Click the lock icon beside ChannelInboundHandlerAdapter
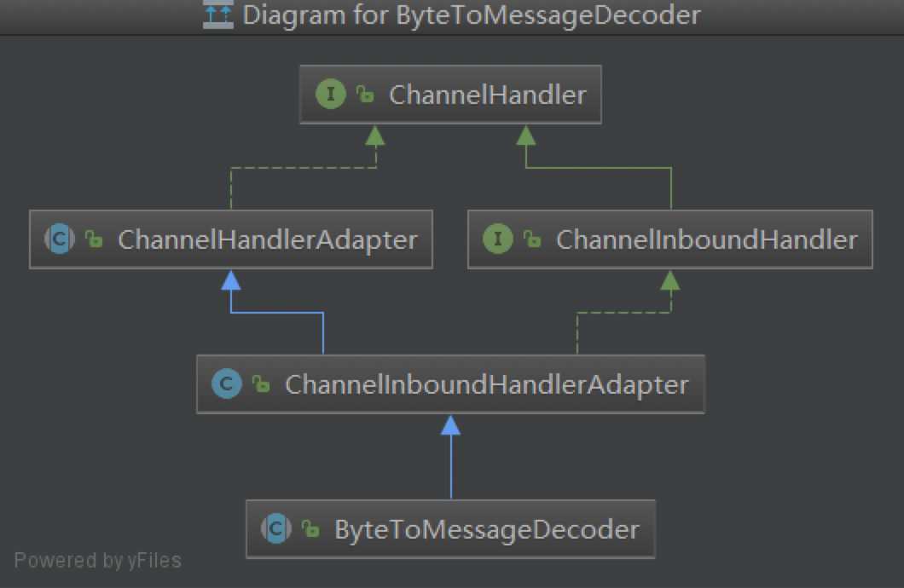 coord(261,384)
